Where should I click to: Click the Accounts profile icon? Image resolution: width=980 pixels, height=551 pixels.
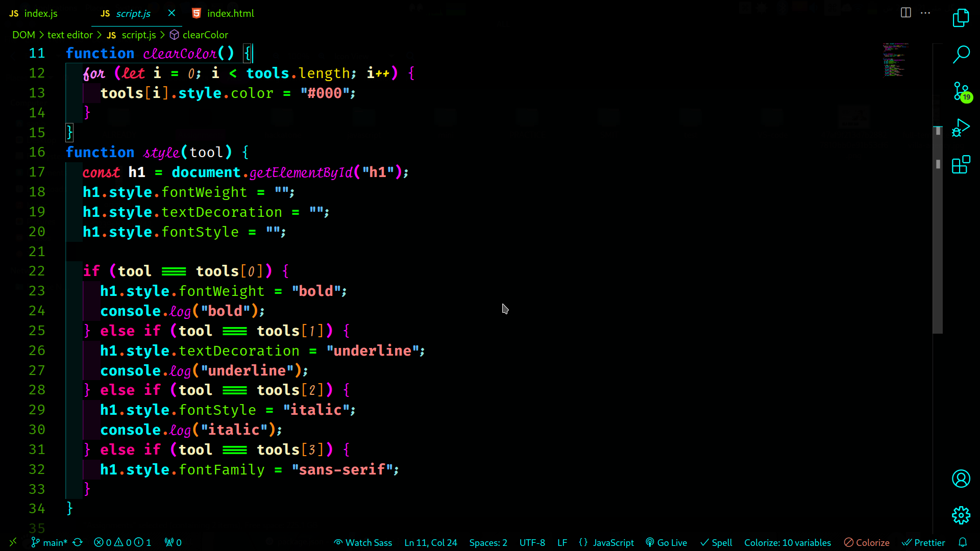(961, 479)
